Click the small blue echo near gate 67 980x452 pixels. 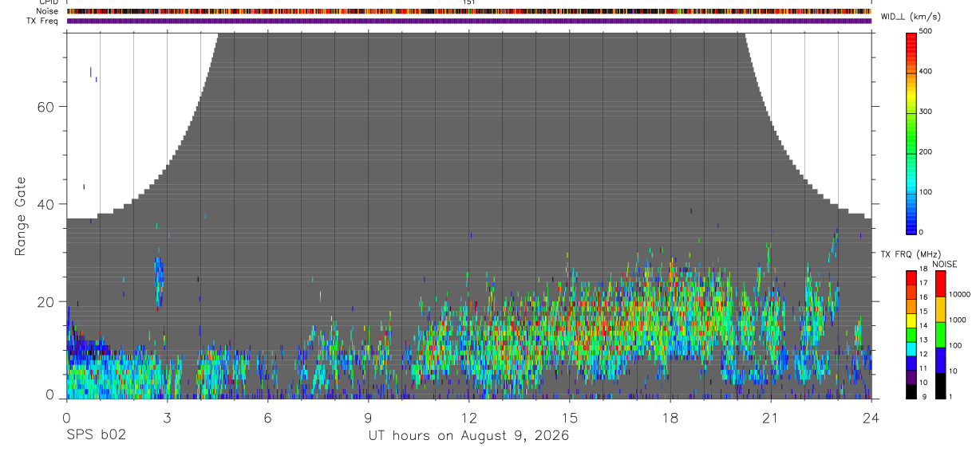91,72
